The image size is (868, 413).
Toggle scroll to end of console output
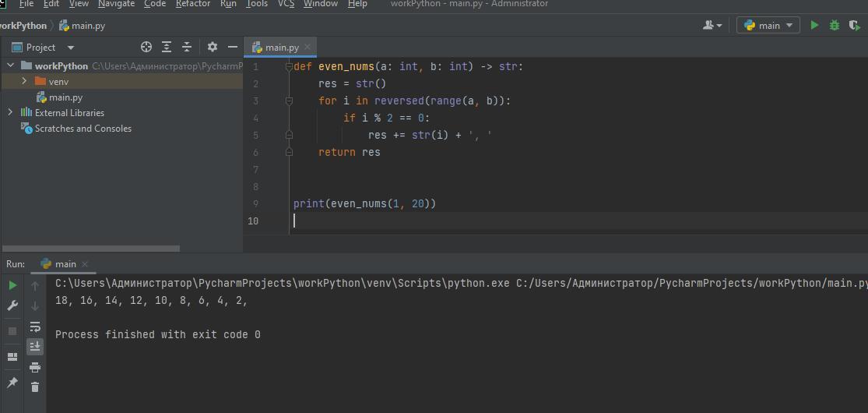click(x=35, y=346)
